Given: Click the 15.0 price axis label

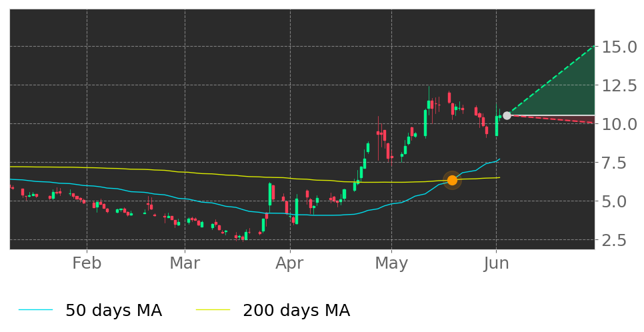Looking at the screenshot, I should pos(619,47).
